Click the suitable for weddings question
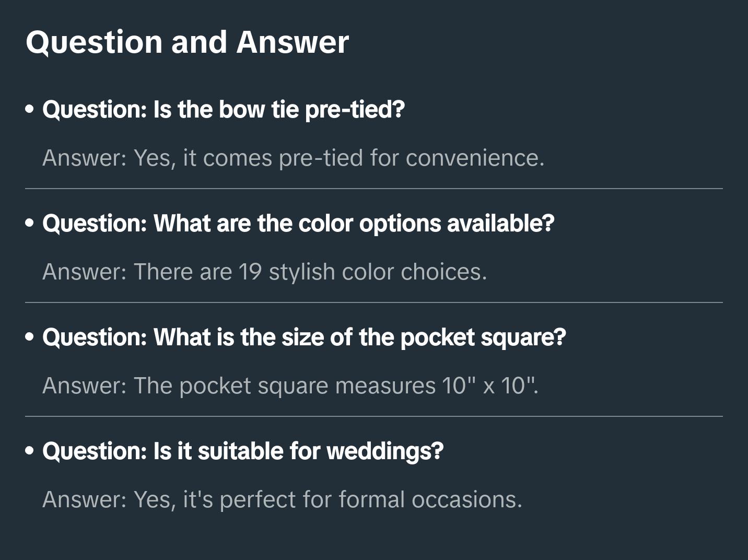The image size is (748, 560). click(243, 451)
